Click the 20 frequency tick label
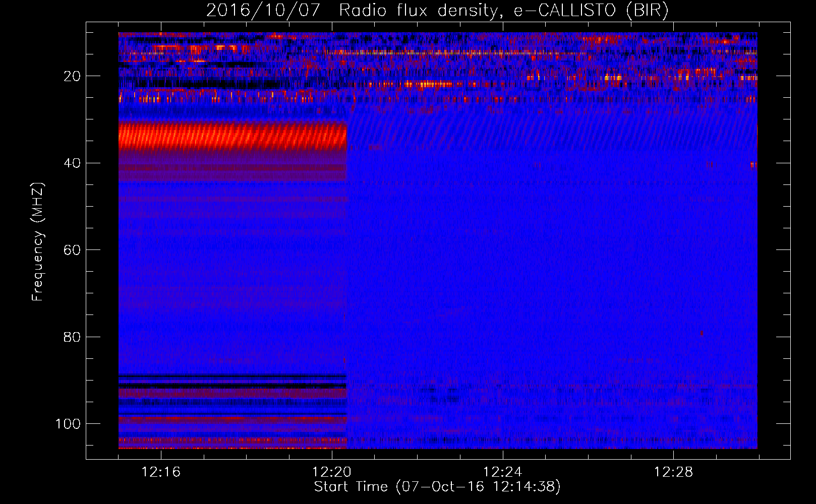 pos(72,76)
